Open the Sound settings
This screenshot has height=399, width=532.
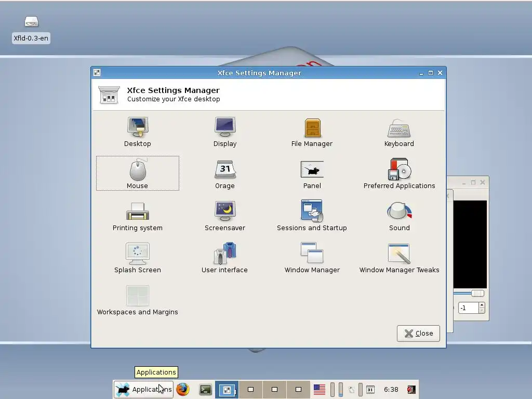[399, 217]
